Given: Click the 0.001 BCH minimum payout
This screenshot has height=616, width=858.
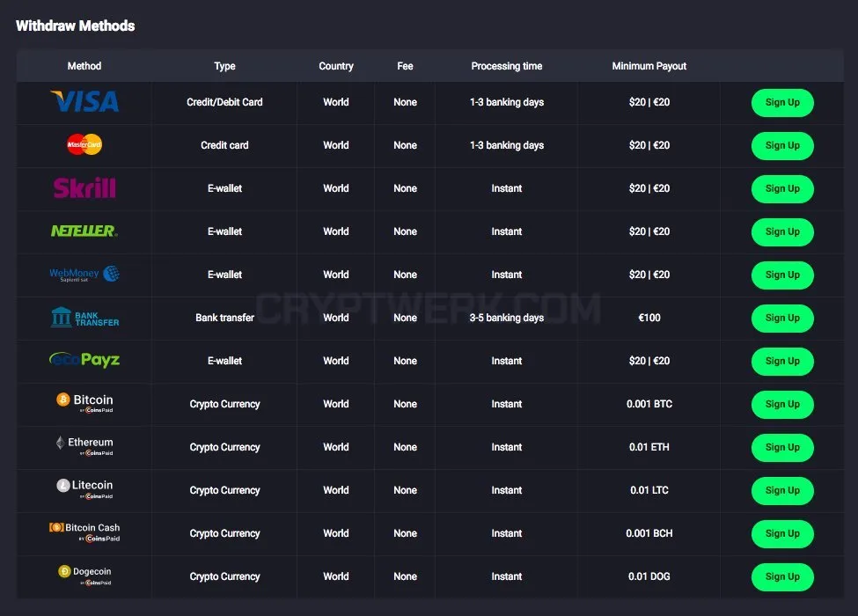Looking at the screenshot, I should pos(649,533).
